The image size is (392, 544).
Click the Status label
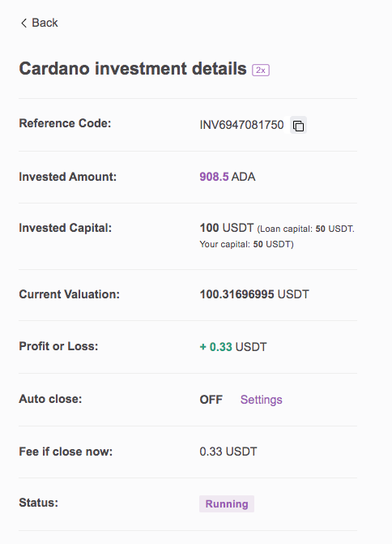[x=39, y=503]
